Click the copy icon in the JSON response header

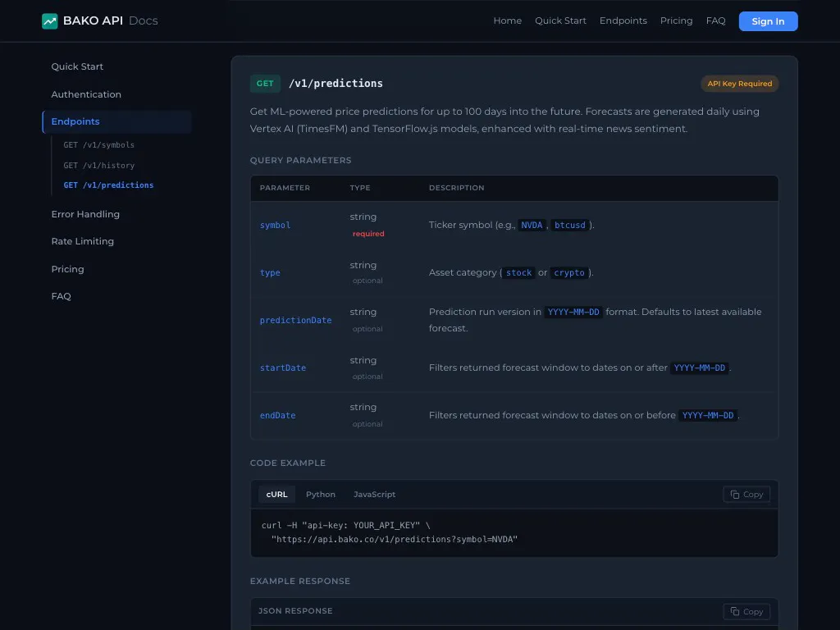(735, 611)
